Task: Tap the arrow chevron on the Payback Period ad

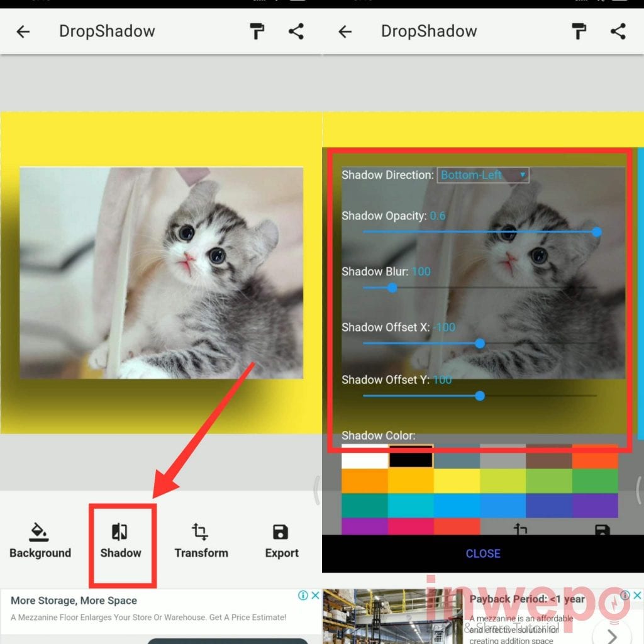Action: pyautogui.click(x=613, y=636)
